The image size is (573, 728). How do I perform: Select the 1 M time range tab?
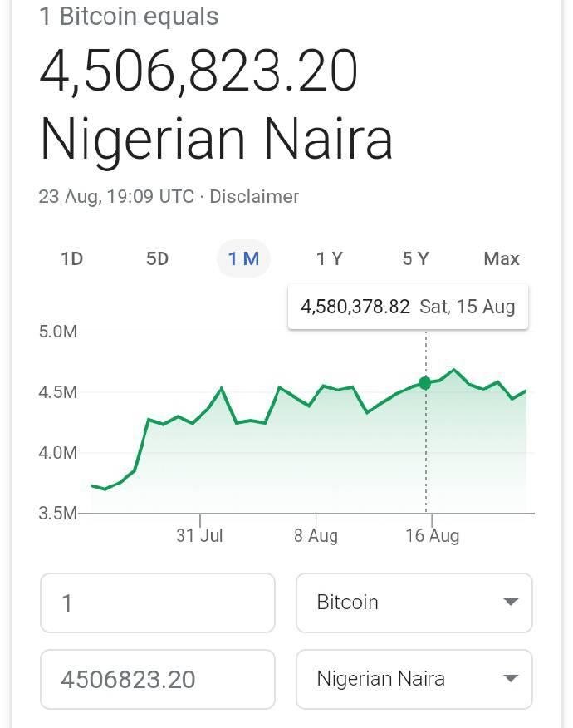(243, 258)
